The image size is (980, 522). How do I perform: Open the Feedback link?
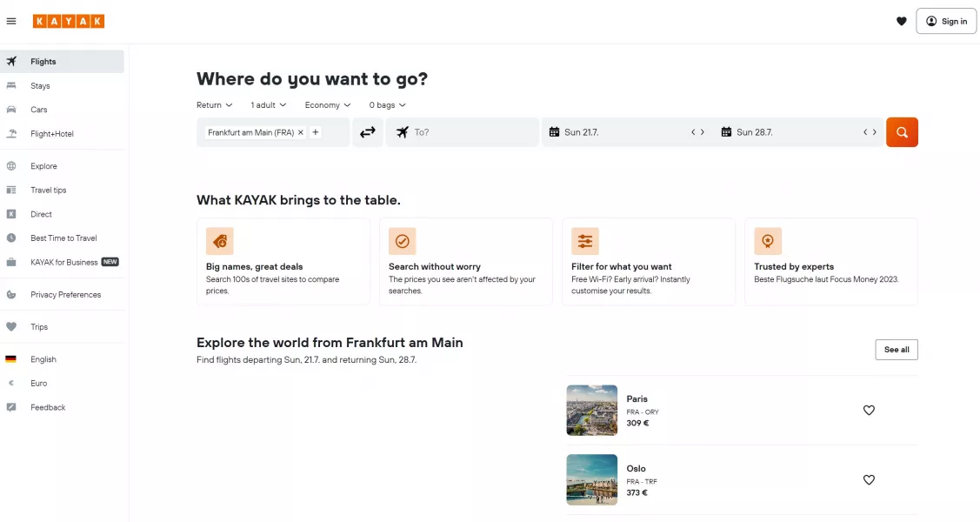click(62, 408)
